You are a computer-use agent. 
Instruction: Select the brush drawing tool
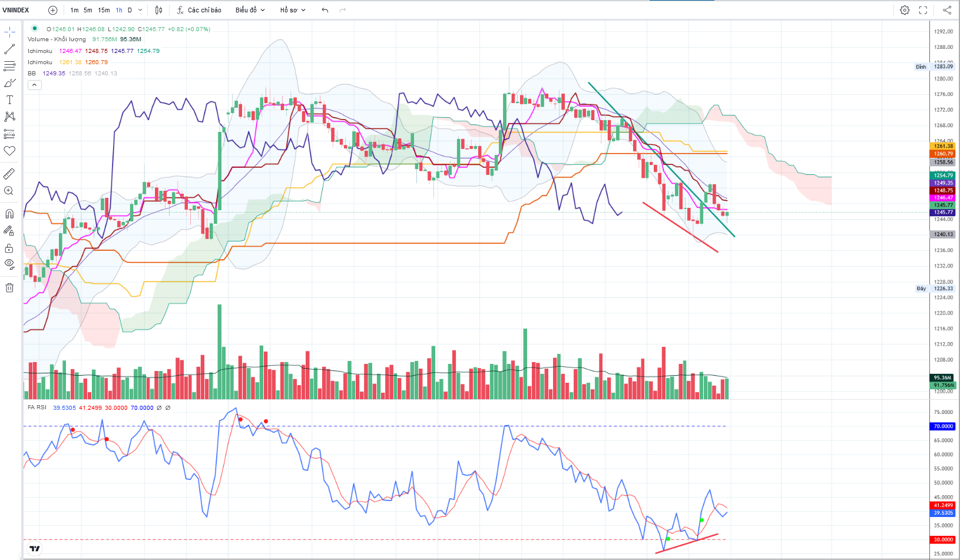9,83
